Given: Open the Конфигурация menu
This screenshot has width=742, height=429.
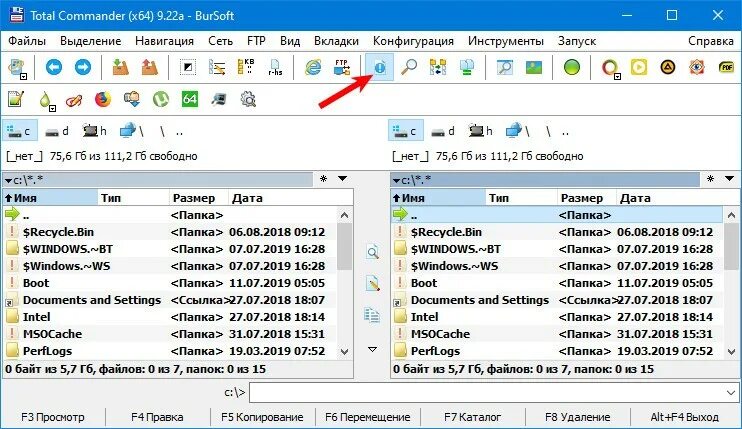Looking at the screenshot, I should pos(413,41).
